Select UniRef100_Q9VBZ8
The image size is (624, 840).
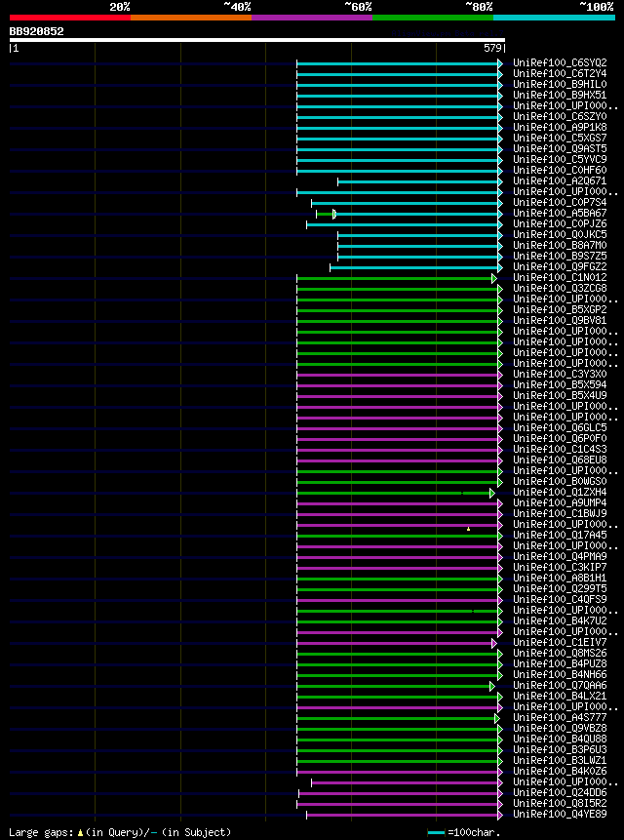(560, 728)
